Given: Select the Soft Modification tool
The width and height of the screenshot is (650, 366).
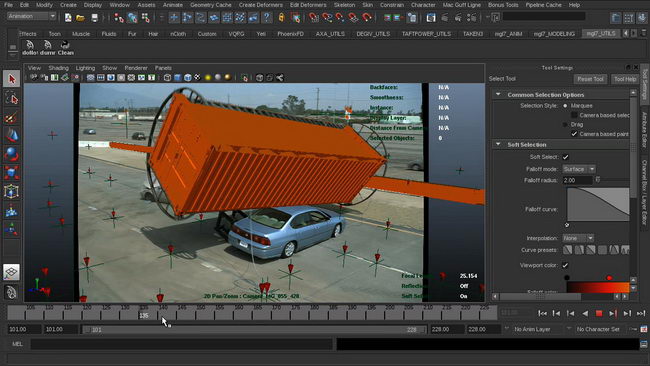Looking at the screenshot, I should point(12,211).
